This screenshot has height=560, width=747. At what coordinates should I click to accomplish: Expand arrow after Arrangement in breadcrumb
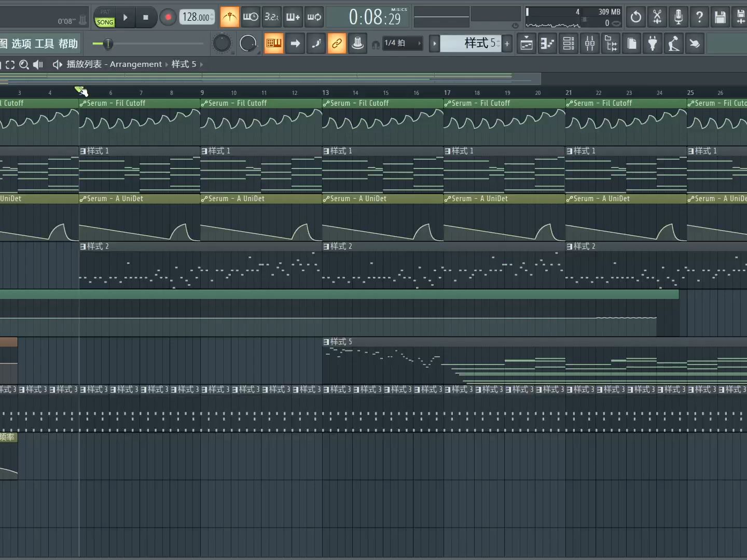point(167,64)
